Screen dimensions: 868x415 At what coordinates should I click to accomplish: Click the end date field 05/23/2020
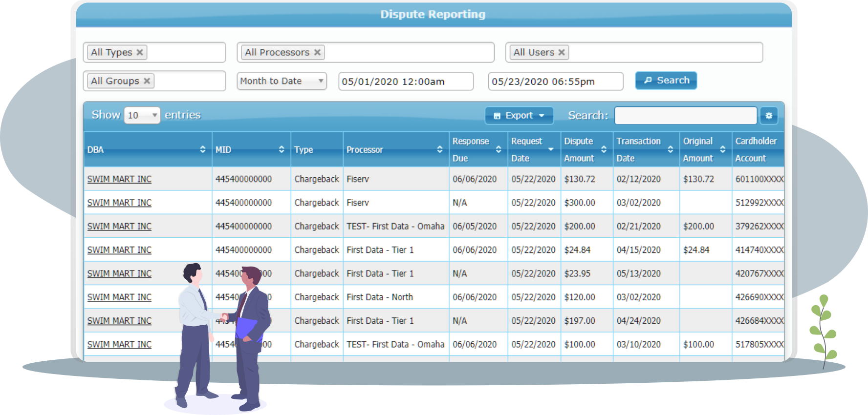point(555,82)
